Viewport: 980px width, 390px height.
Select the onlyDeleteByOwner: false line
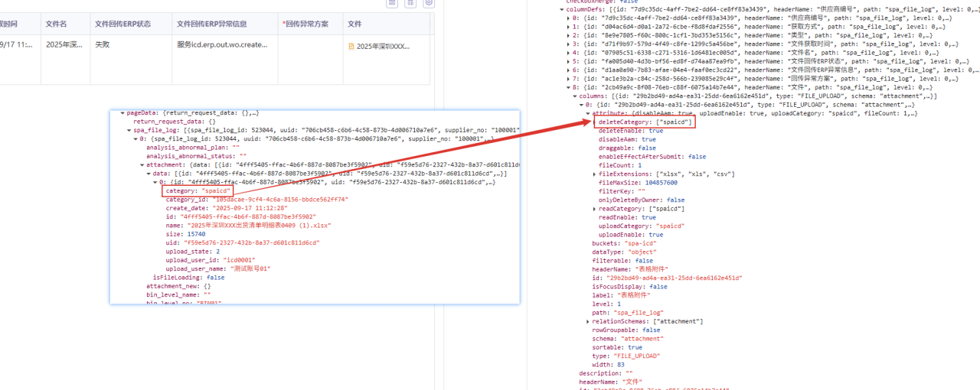coord(642,200)
